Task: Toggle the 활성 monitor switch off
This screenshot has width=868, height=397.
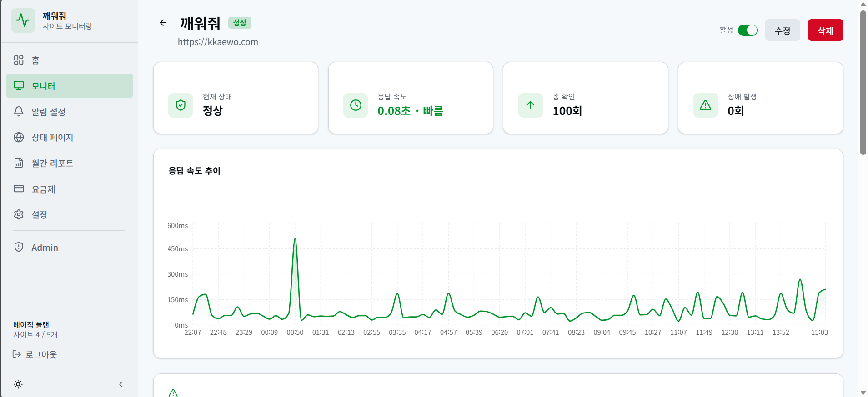Action: pyautogui.click(x=748, y=30)
